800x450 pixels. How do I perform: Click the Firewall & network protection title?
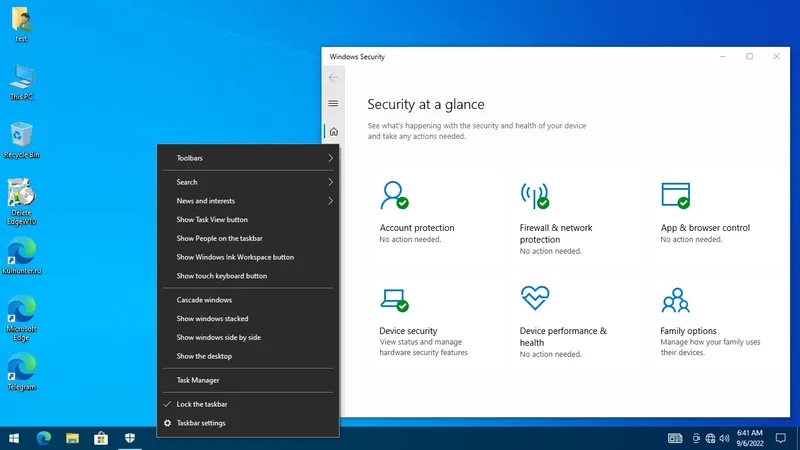pos(556,234)
